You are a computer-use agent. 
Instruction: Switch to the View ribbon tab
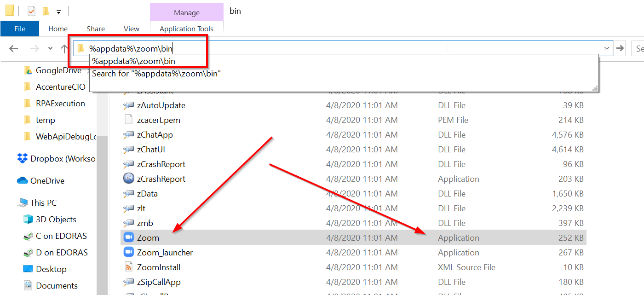(x=131, y=29)
